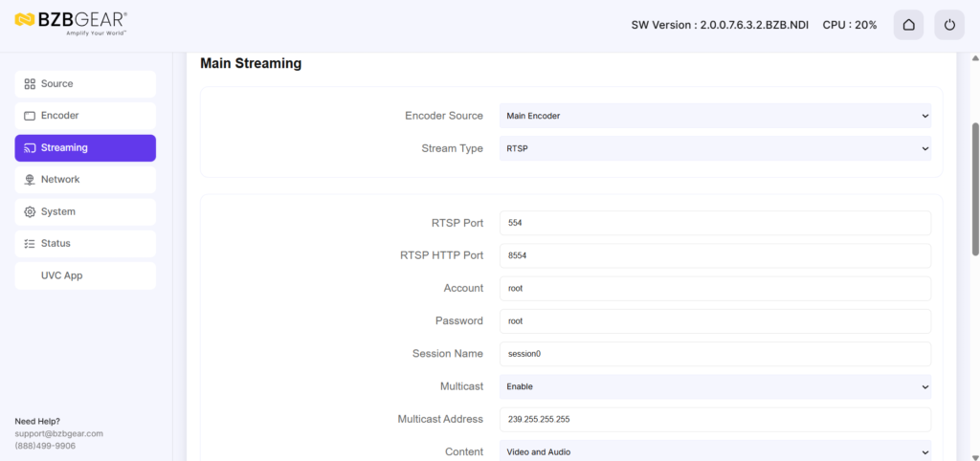Open the Multicast Enable dropdown
The width and height of the screenshot is (980, 461).
point(715,386)
